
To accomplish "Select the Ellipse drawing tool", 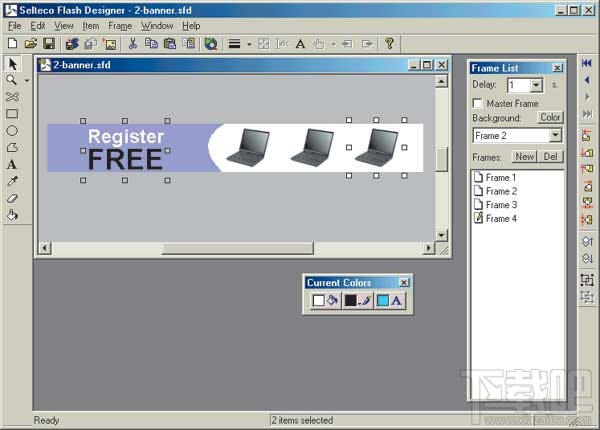I will 12,131.
